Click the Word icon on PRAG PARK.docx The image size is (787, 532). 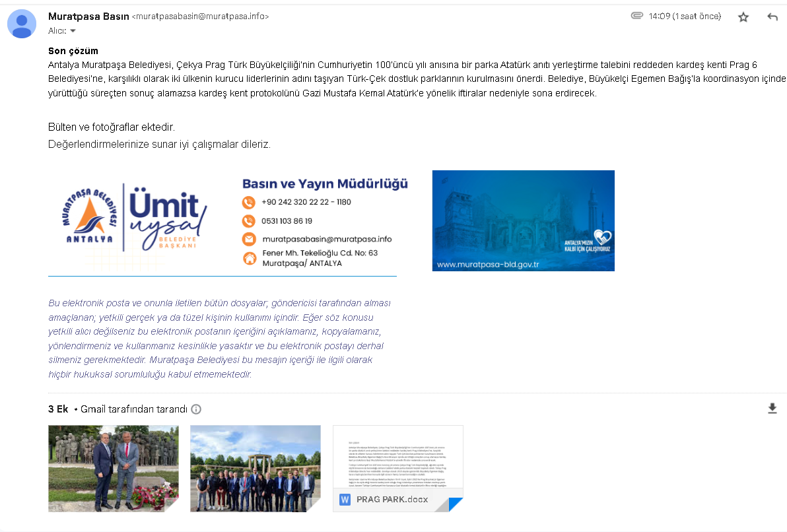click(345, 500)
